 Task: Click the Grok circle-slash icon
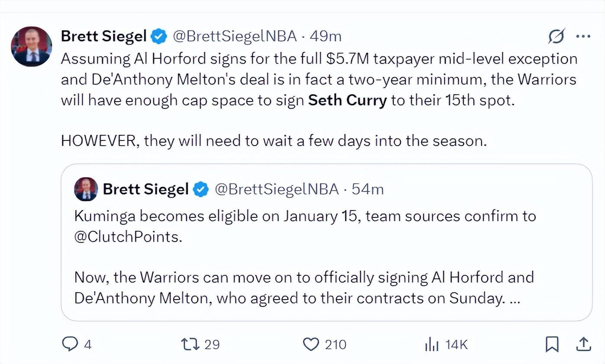[557, 37]
